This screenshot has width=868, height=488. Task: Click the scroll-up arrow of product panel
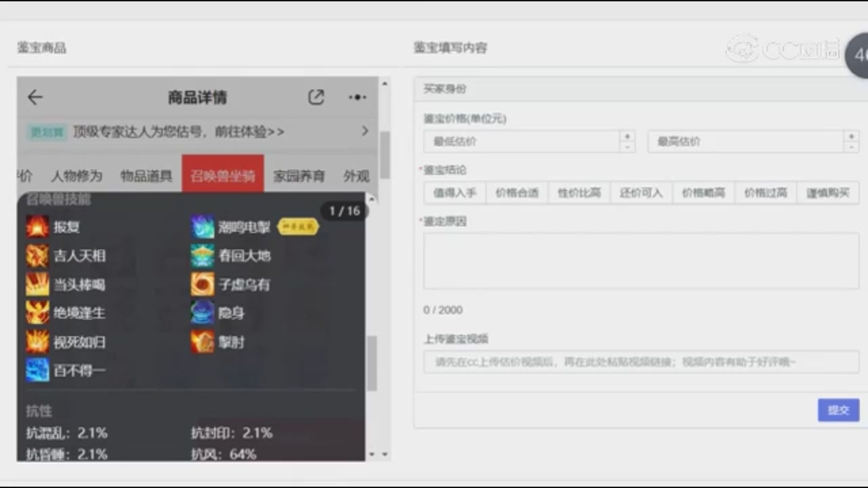tap(384, 84)
